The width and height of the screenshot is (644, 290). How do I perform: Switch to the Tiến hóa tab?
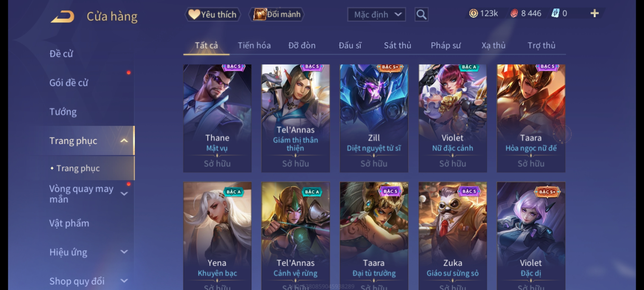(254, 45)
